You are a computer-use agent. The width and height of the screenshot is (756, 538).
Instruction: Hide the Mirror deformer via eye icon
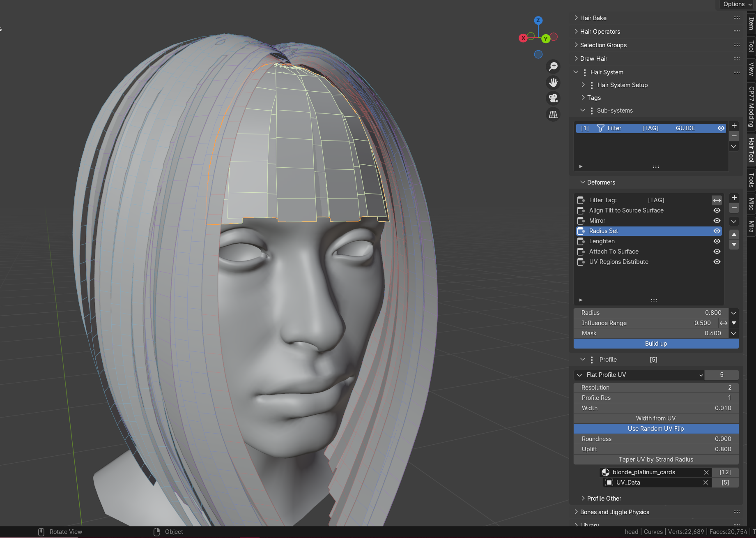pyautogui.click(x=717, y=221)
